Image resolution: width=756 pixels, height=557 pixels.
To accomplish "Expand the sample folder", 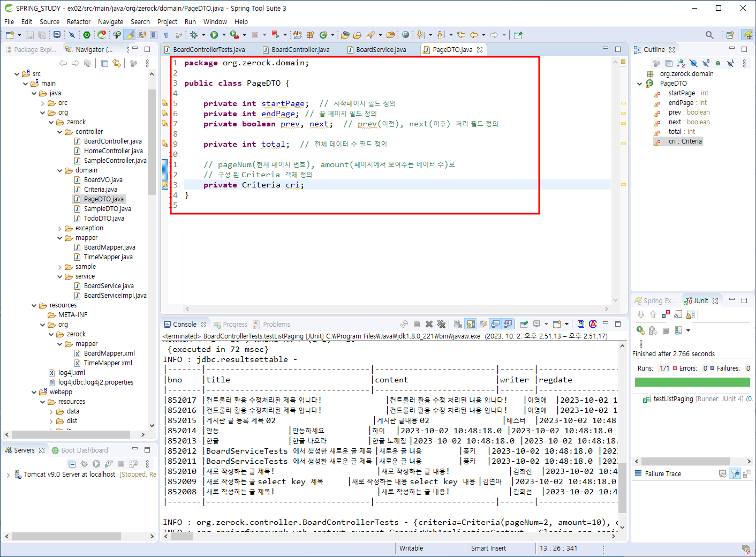I will [x=60, y=267].
